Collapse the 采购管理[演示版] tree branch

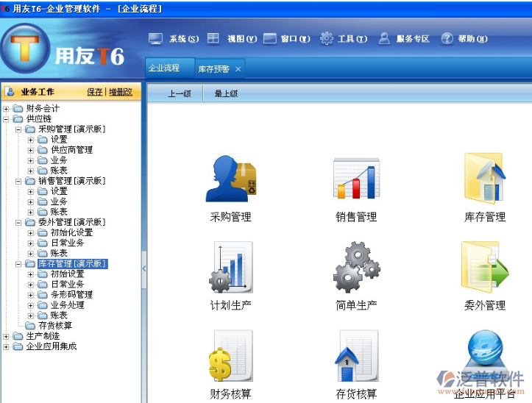tap(19, 129)
